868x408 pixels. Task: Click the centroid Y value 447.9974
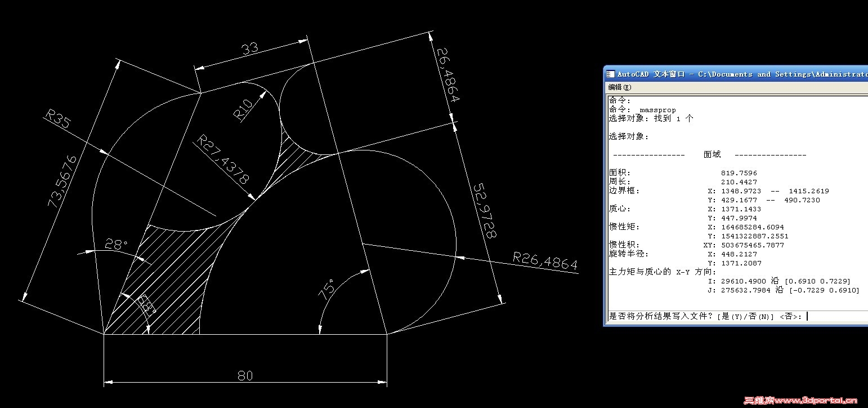(739, 218)
